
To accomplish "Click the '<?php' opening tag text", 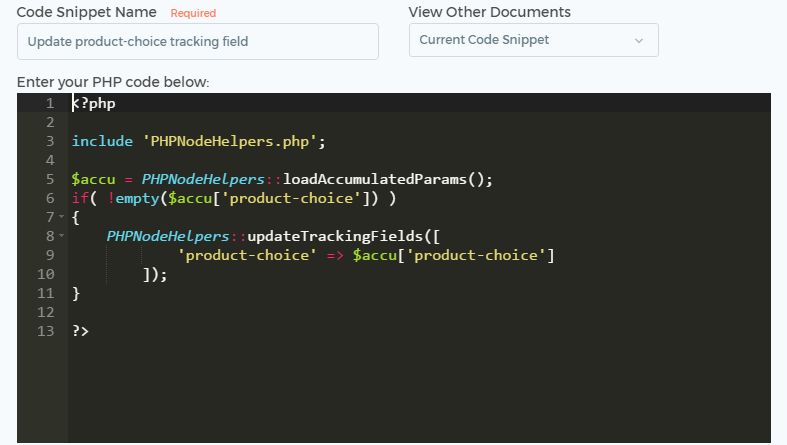I will click(x=94, y=103).
